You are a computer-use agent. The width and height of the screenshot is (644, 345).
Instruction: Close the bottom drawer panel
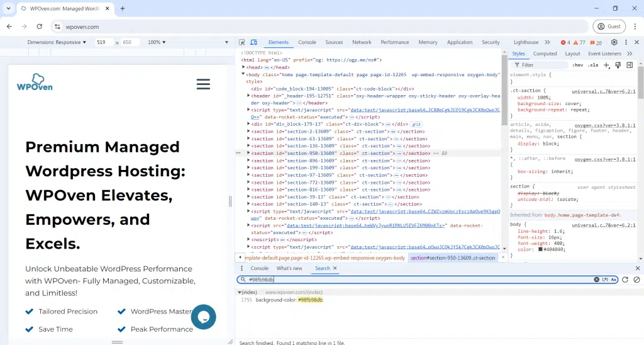(x=638, y=268)
